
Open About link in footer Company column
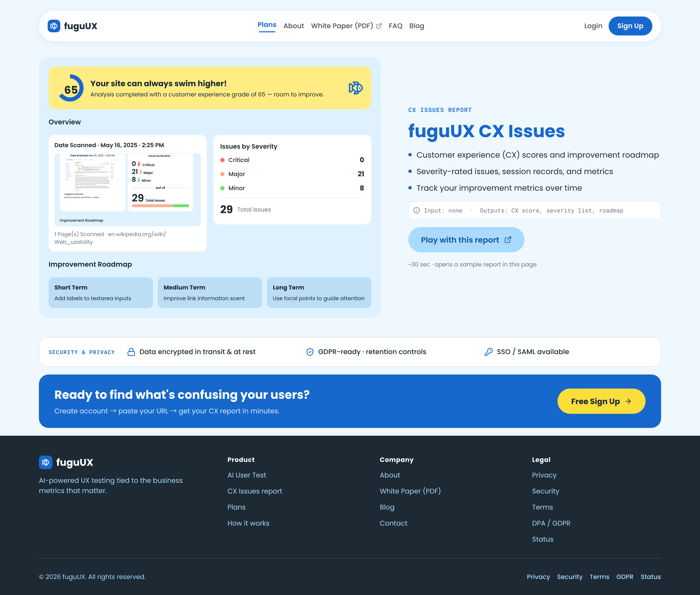click(390, 475)
